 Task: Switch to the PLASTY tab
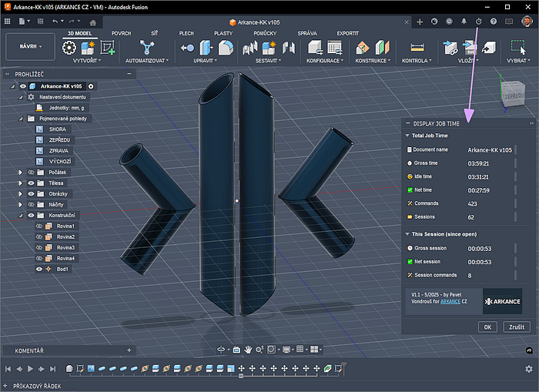[223, 33]
